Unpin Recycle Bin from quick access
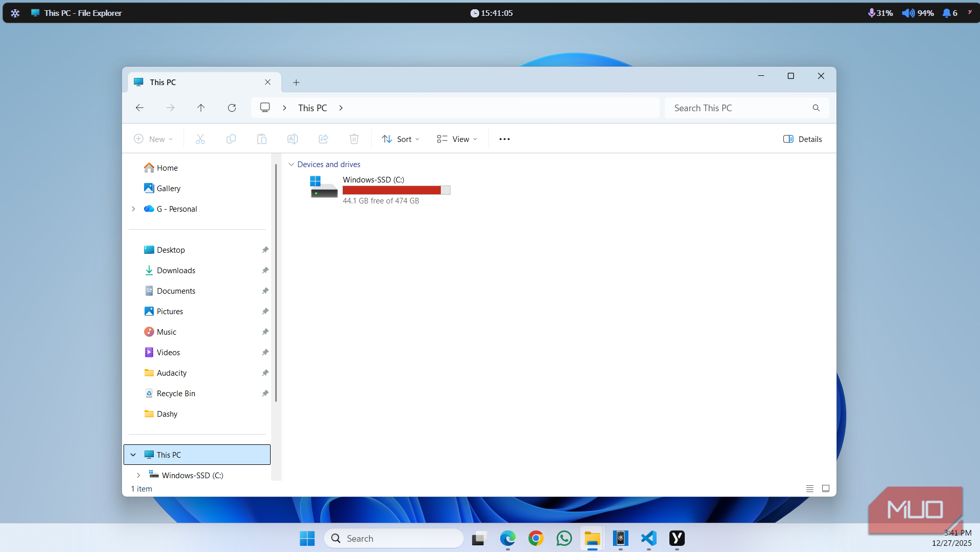 click(x=265, y=394)
